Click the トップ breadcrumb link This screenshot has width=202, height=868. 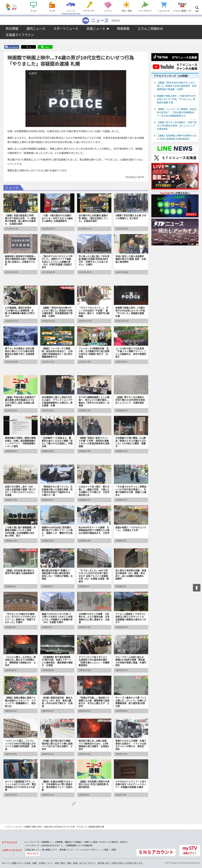click(8, 827)
